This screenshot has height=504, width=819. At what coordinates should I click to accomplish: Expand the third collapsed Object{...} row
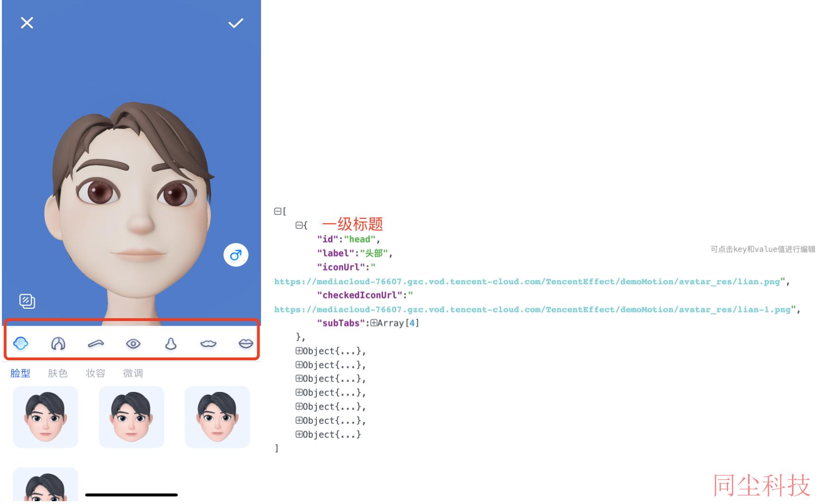pos(299,378)
